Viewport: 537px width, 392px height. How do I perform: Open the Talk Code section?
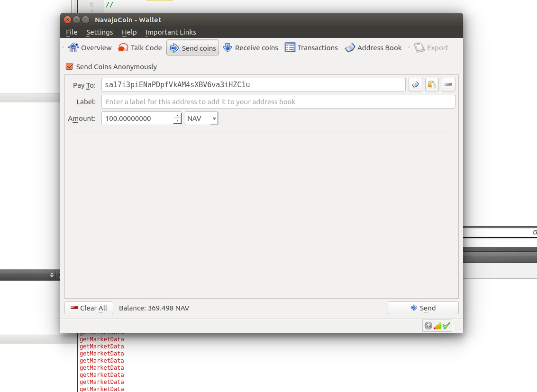pos(140,47)
